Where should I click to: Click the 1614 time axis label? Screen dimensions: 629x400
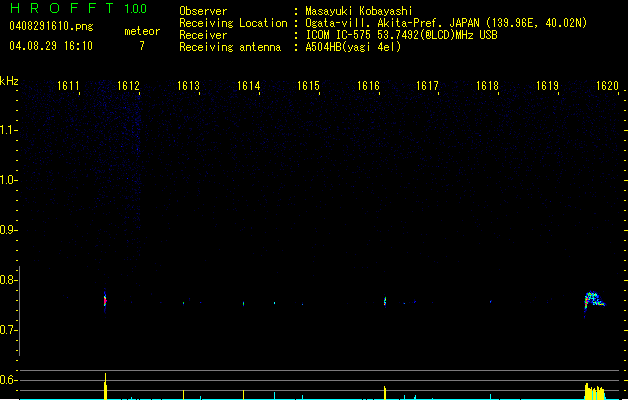(249, 86)
